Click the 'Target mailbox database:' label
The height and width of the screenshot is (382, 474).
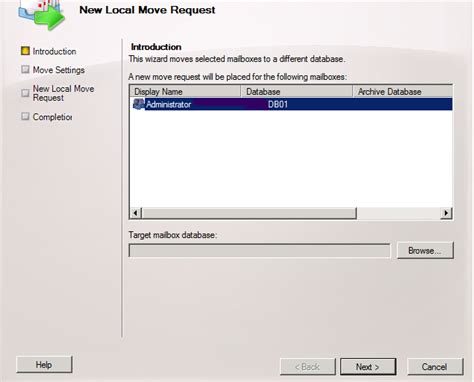pyautogui.click(x=173, y=235)
